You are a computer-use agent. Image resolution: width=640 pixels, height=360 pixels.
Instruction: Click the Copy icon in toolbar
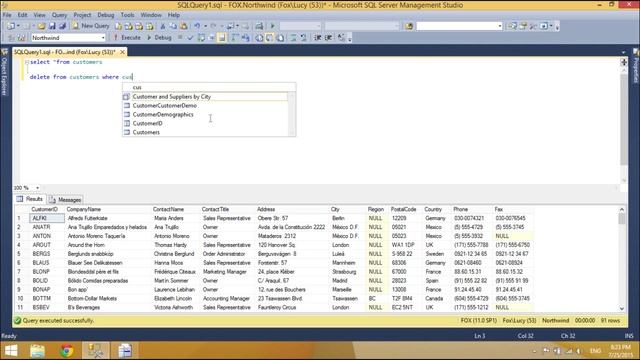tap(173, 26)
